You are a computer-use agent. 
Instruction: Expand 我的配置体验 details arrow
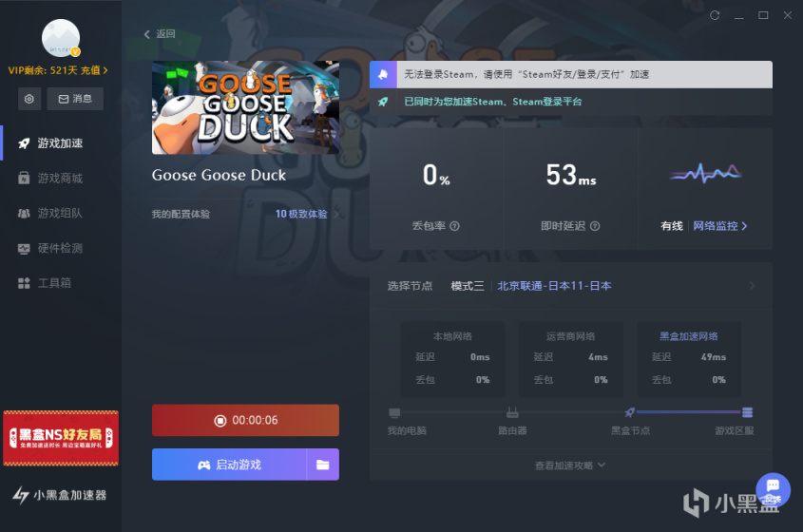[336, 215]
